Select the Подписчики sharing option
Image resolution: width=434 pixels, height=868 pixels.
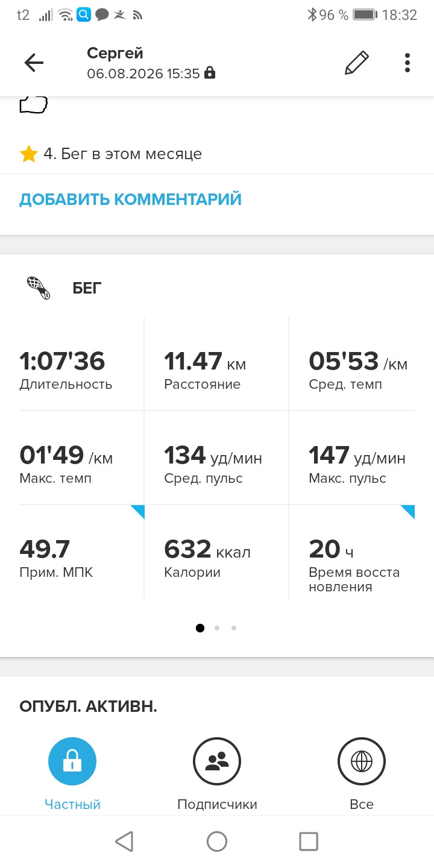(x=217, y=773)
